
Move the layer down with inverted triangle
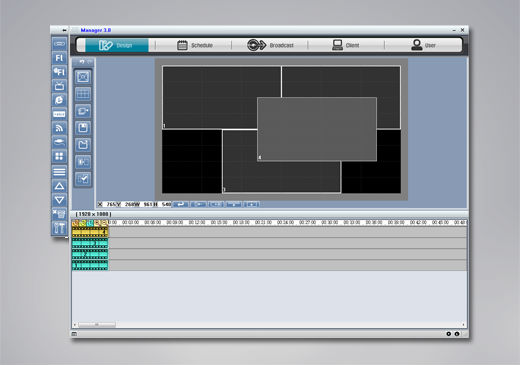(x=59, y=200)
